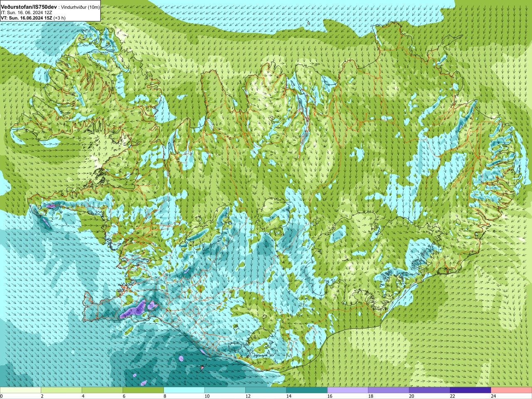Click the large purple gust patch on Reykjanes peninsula
The image size is (532, 399).
point(133,310)
